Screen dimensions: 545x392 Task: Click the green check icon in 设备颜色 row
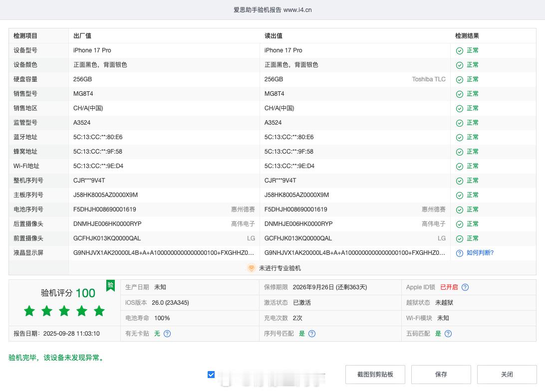point(460,65)
